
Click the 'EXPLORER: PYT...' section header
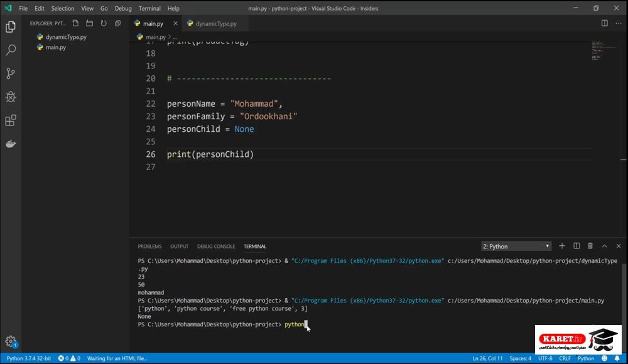pos(48,23)
